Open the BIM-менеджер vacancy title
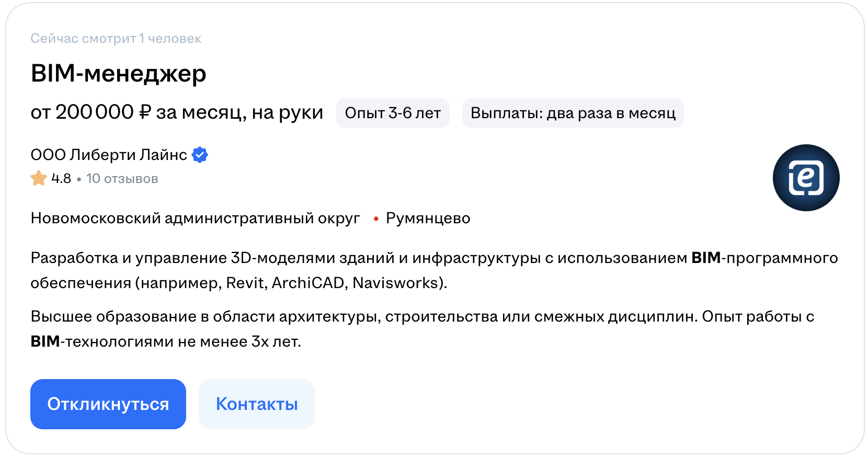The height and width of the screenshot is (457, 868). [x=118, y=73]
